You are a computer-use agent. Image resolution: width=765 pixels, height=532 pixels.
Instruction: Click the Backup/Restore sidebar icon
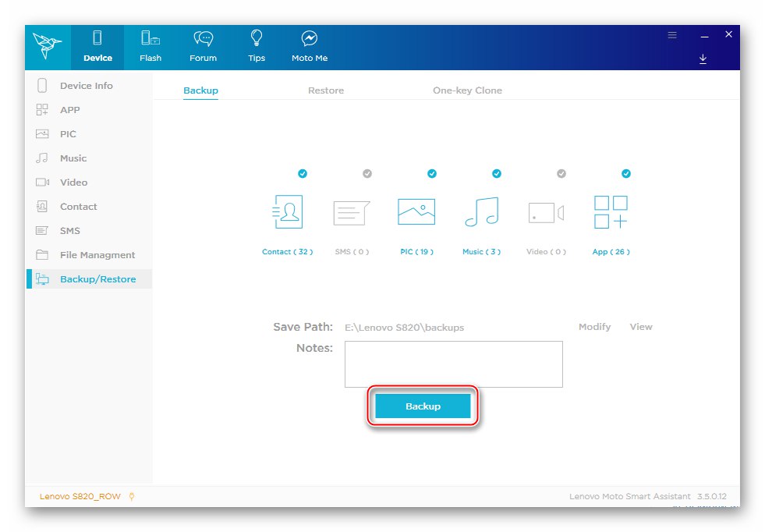(x=42, y=279)
